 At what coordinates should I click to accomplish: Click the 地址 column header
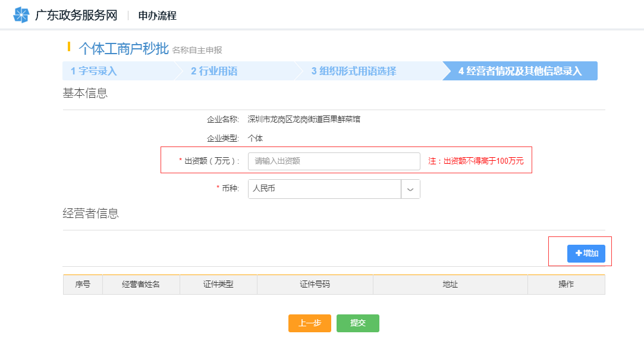click(450, 285)
